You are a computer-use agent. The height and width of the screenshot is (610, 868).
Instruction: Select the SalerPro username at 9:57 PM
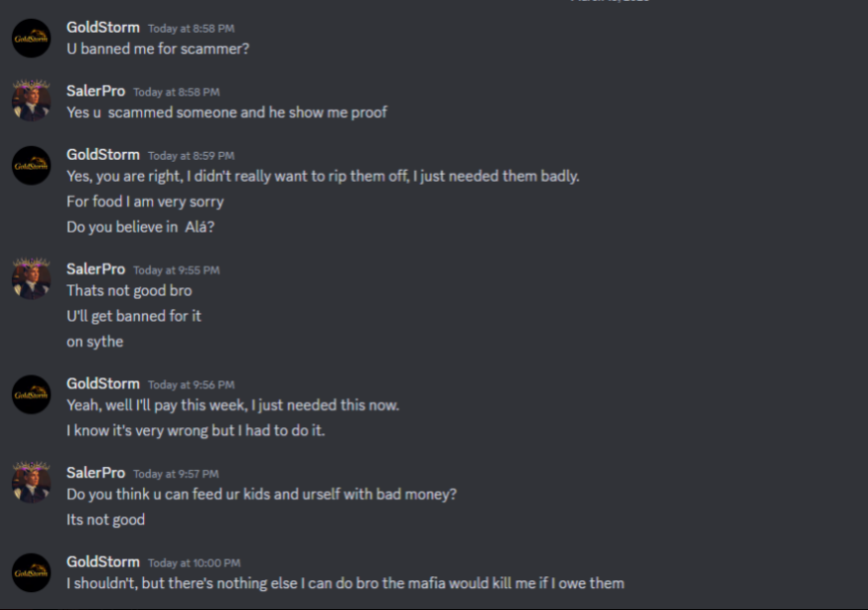point(96,473)
